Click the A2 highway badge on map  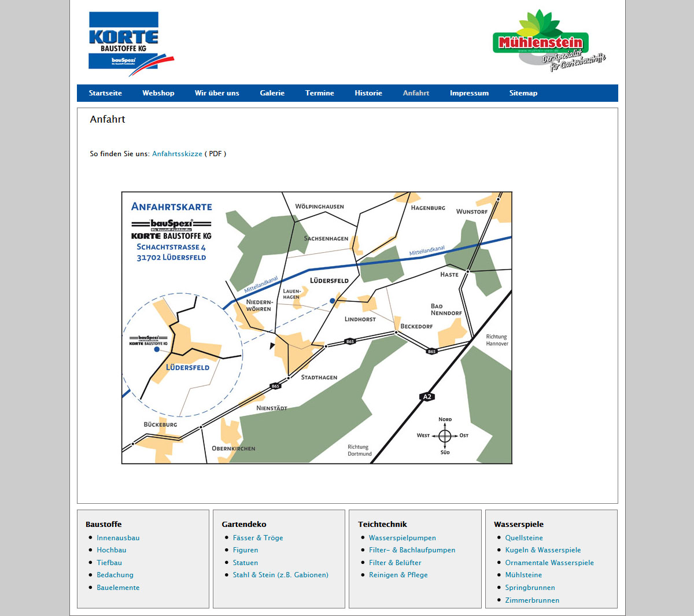pyautogui.click(x=427, y=397)
